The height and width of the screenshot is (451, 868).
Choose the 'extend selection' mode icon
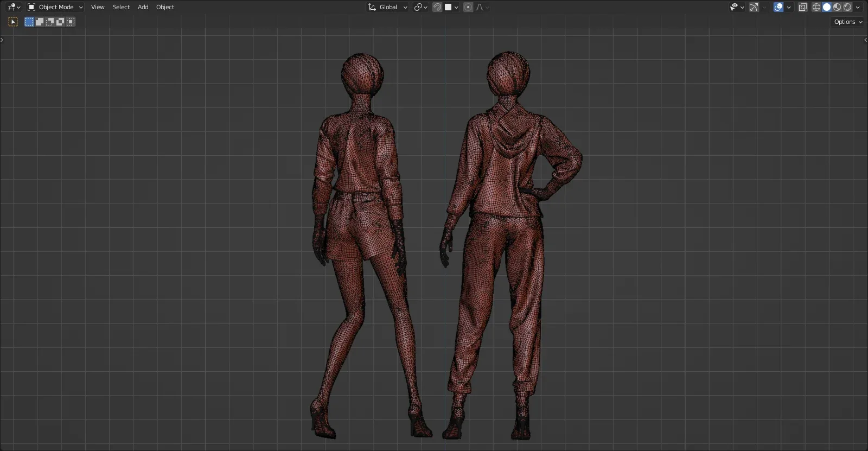[x=40, y=22]
